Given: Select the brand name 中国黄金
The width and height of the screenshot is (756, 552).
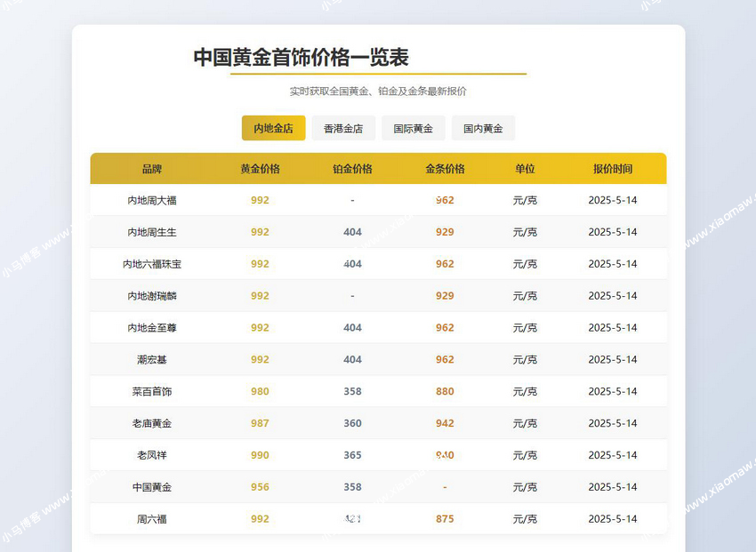Looking at the screenshot, I should [x=152, y=487].
